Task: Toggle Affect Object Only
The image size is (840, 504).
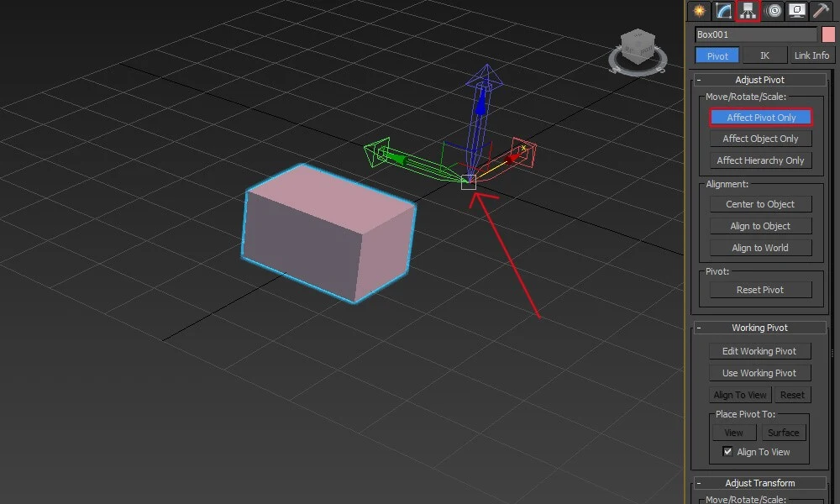Action: (761, 139)
